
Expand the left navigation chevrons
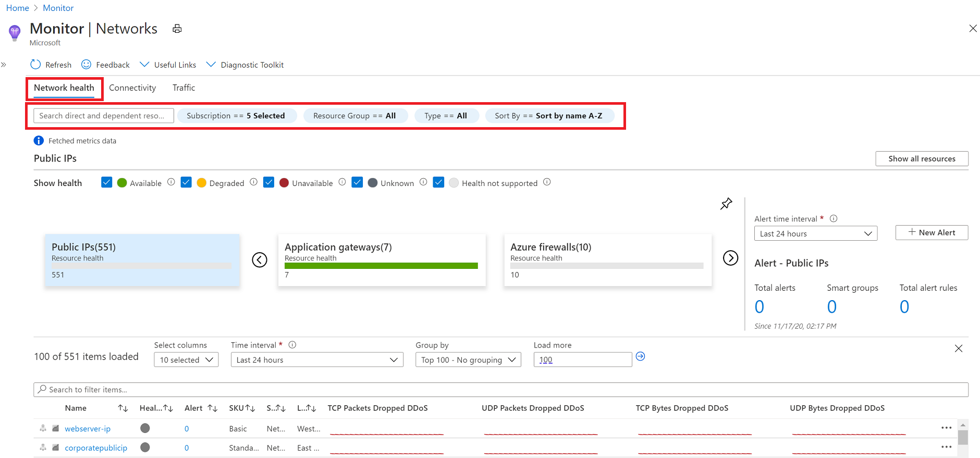pos(4,65)
